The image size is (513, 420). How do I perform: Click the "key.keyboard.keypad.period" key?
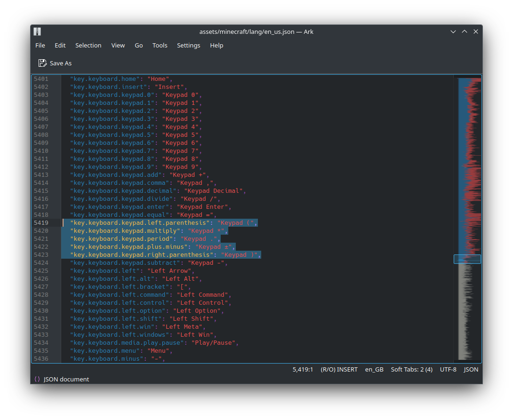121,238
